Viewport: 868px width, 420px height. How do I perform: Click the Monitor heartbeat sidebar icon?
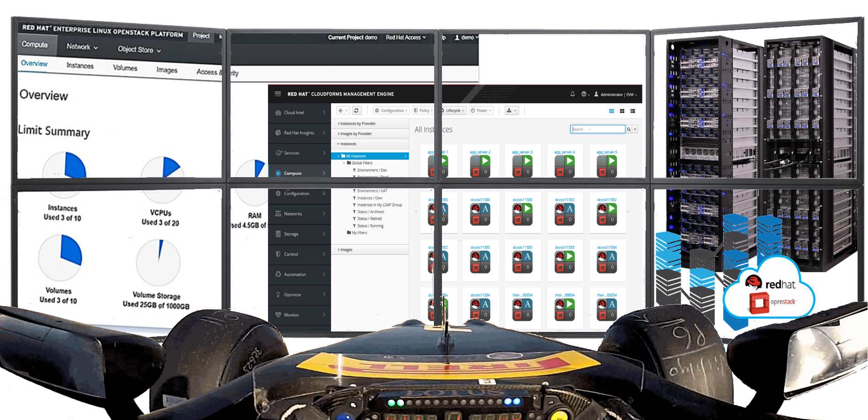[278, 315]
